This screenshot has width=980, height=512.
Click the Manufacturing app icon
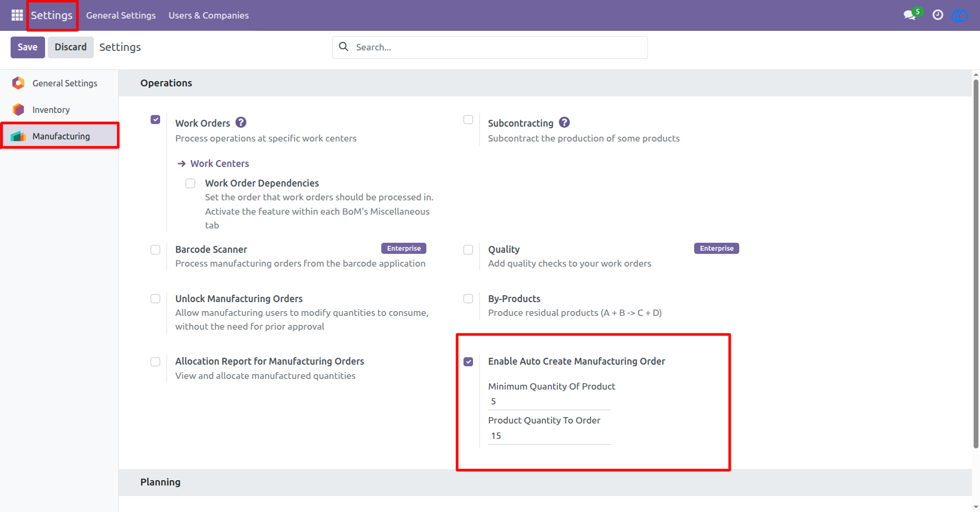pyautogui.click(x=19, y=136)
